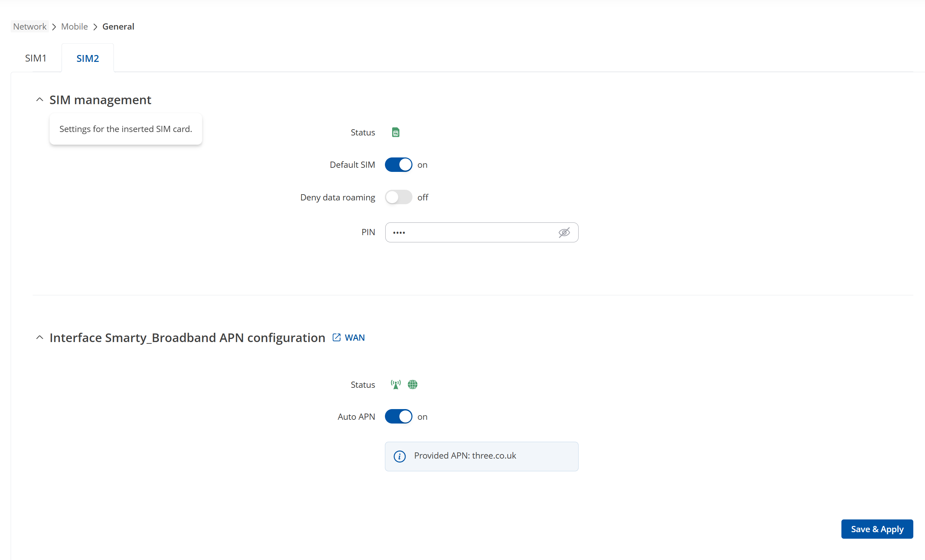Click the Settings for the inserted SIM card tooltip
The width and height of the screenshot is (925, 560).
(126, 129)
